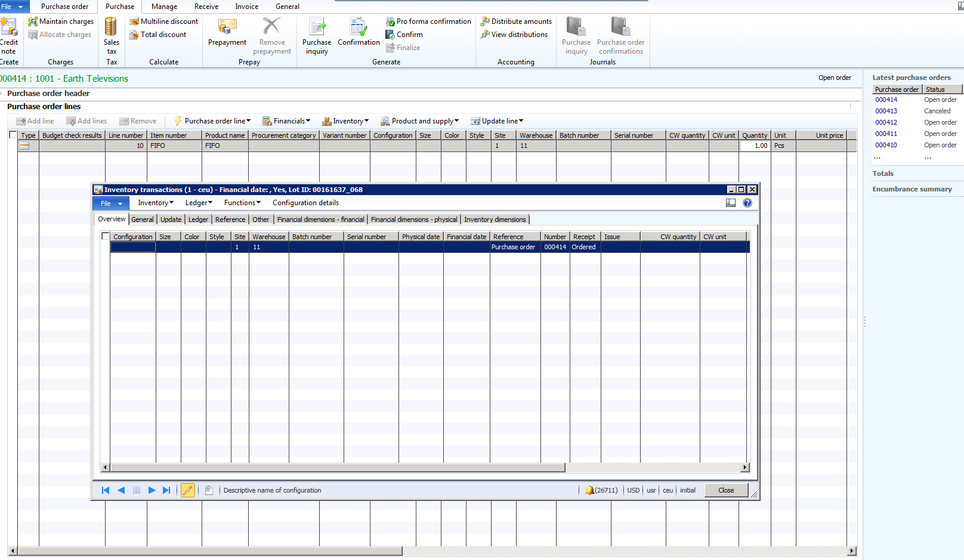The height and width of the screenshot is (560, 964).
Task: Click the alert bell notification icon
Action: coord(589,490)
